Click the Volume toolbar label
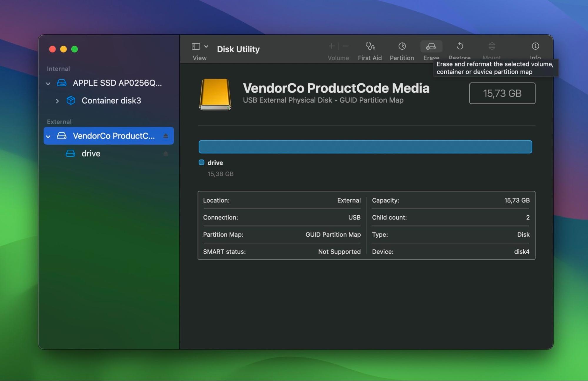 338,58
